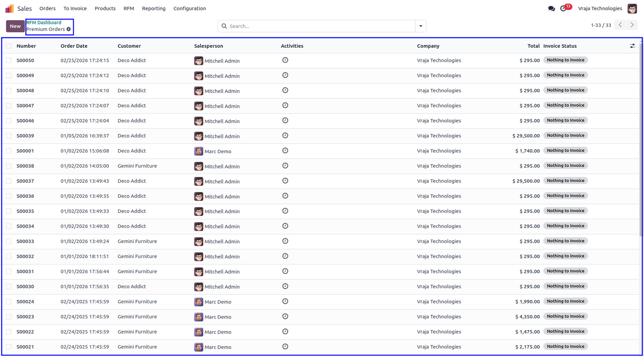Select checkbox for order S00037

(8, 181)
